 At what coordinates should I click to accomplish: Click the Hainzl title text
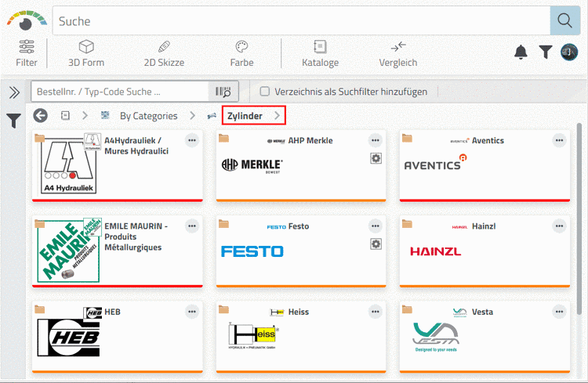pos(484,226)
